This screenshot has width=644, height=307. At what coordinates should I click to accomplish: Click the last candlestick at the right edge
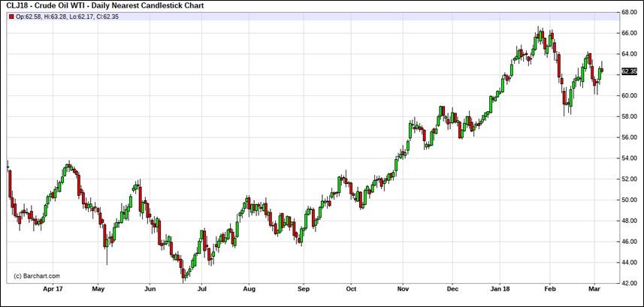tap(602, 71)
